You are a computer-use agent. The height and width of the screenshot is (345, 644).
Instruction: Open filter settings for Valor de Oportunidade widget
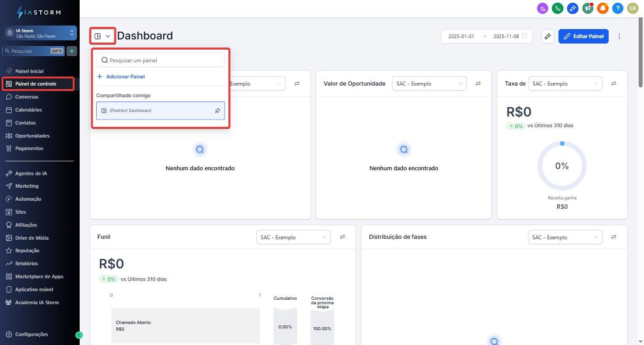[478, 83]
